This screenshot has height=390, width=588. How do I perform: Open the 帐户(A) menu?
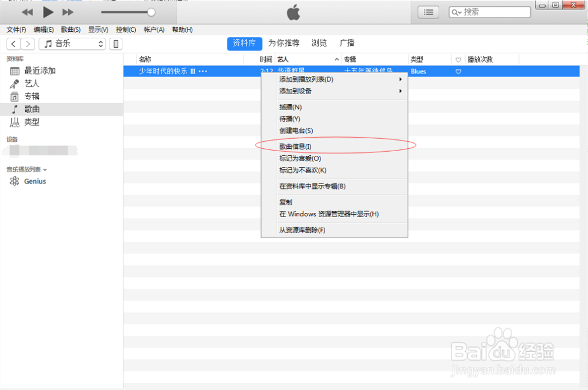tap(154, 29)
